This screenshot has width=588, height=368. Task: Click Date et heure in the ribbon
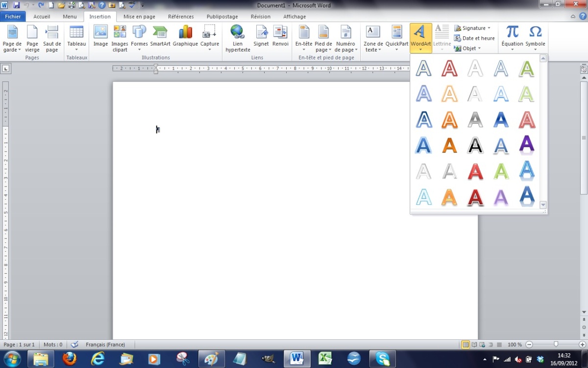[x=474, y=38]
